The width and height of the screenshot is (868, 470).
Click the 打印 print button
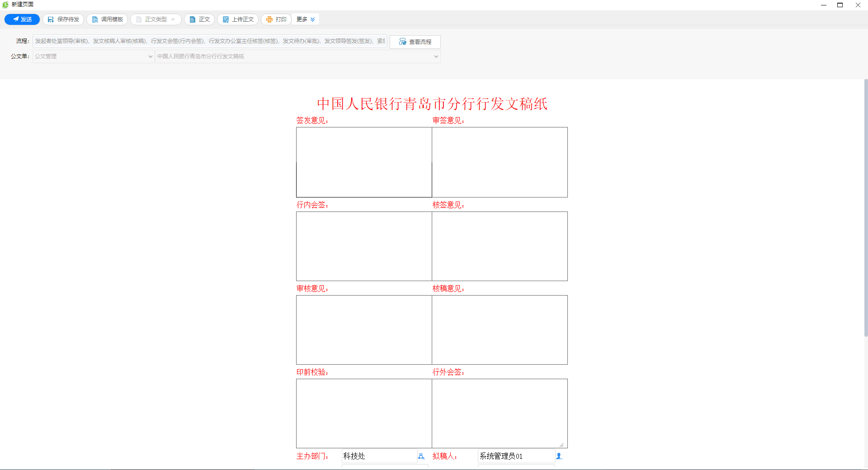tap(276, 19)
